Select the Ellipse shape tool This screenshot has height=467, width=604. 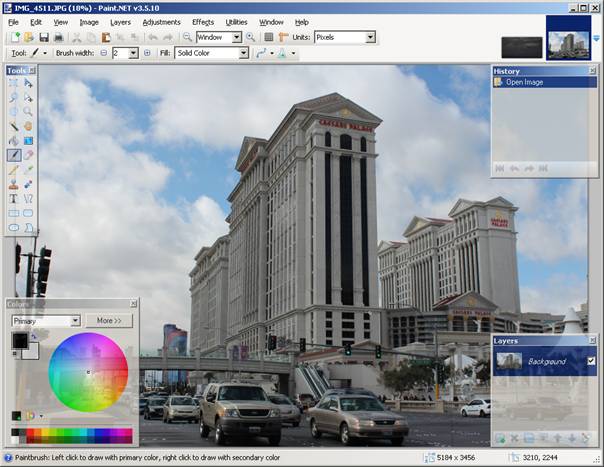13,227
